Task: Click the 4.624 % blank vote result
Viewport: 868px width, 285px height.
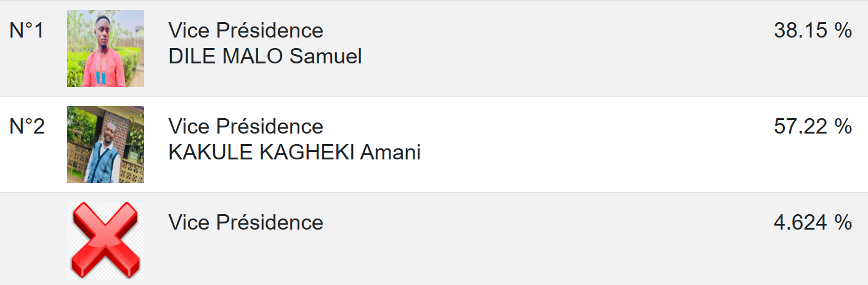Action: [x=813, y=222]
